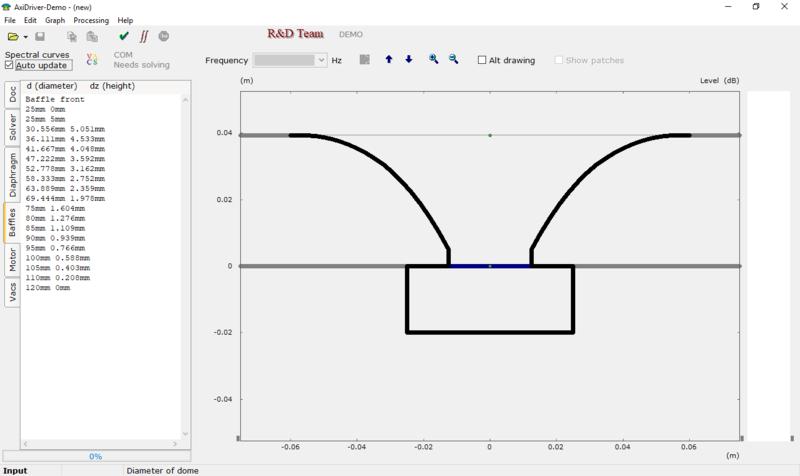Switch to the Vacs side tab
The width and height of the screenshot is (800, 476).
coord(12,293)
